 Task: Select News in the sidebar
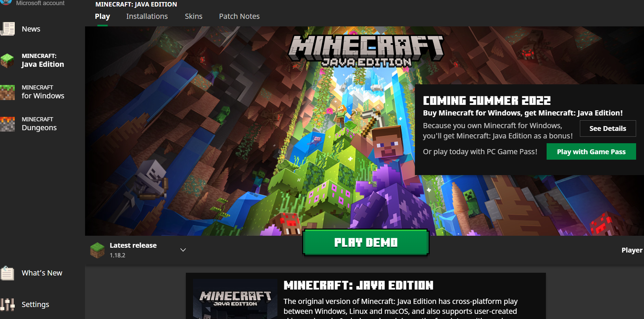31,29
